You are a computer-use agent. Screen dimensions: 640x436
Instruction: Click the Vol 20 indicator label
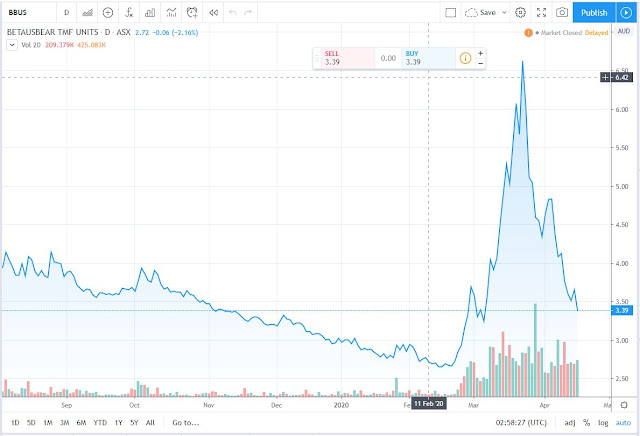pyautogui.click(x=31, y=45)
